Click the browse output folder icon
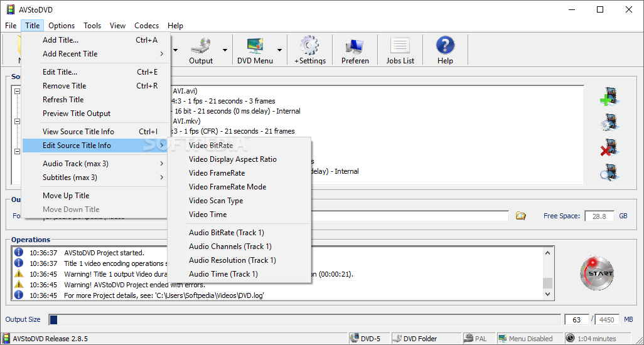 (x=521, y=216)
